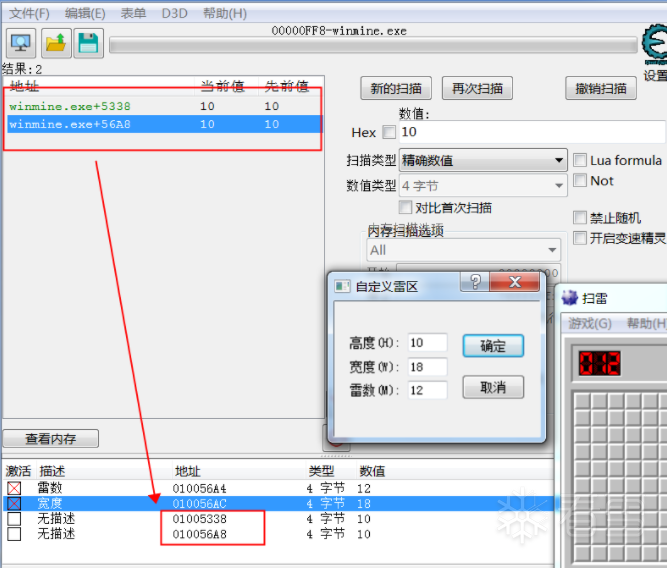The width and height of the screenshot is (667, 568).
Task: Click the 扫雷 window mine icon
Action: point(570,298)
